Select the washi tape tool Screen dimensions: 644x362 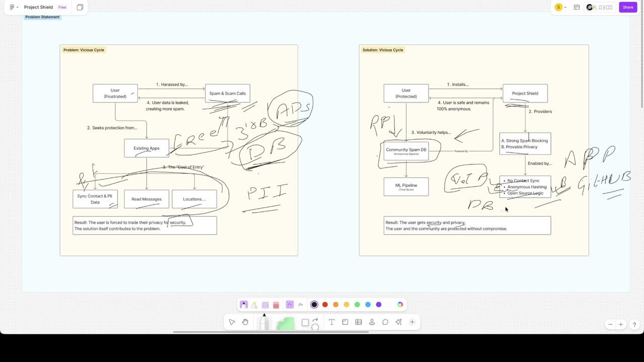[265, 305]
